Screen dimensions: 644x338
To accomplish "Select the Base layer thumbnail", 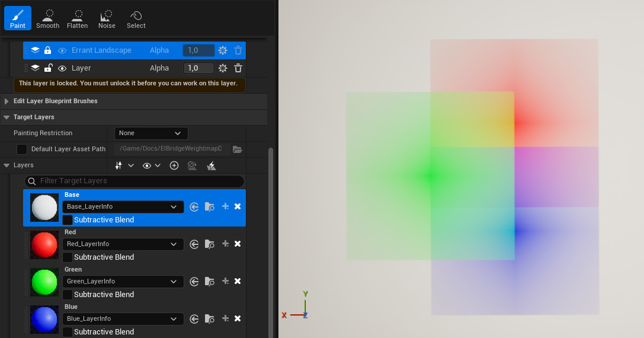I will 44,208.
